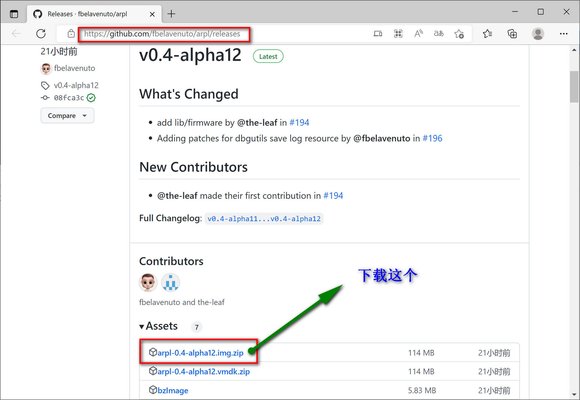
Task: Expand the Compare dropdown
Action: click(67, 116)
